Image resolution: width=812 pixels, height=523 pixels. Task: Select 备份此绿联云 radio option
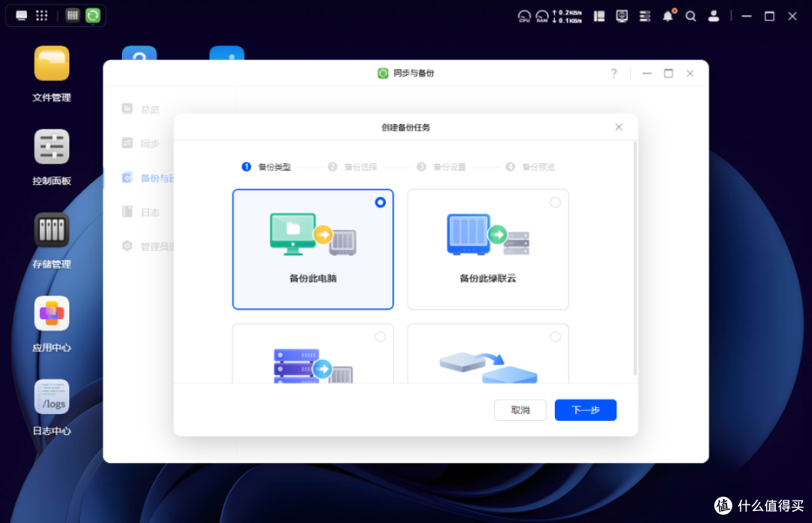click(x=555, y=202)
